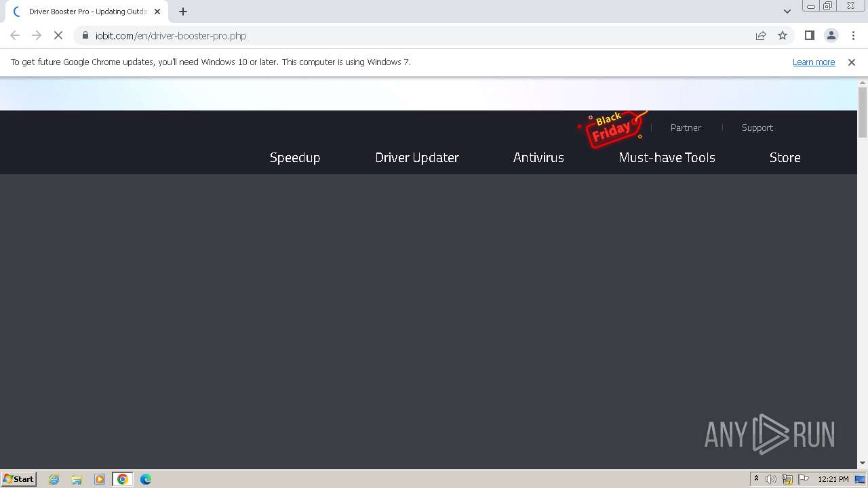
Task: Open the Chrome profile icon
Action: (x=831, y=35)
